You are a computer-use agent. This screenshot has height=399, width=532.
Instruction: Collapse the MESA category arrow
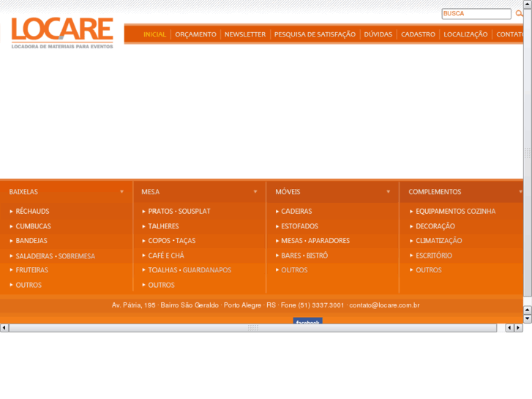pos(255,192)
